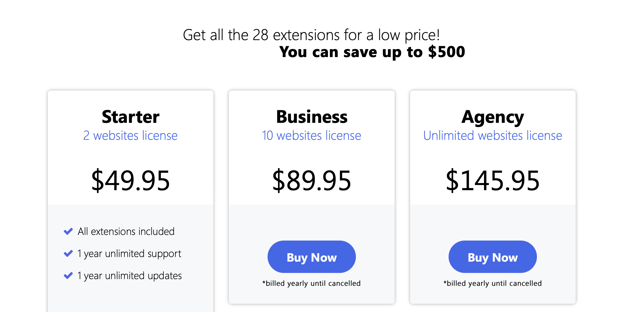Click the Starter plan title
The width and height of the screenshot is (644, 312).
click(130, 117)
